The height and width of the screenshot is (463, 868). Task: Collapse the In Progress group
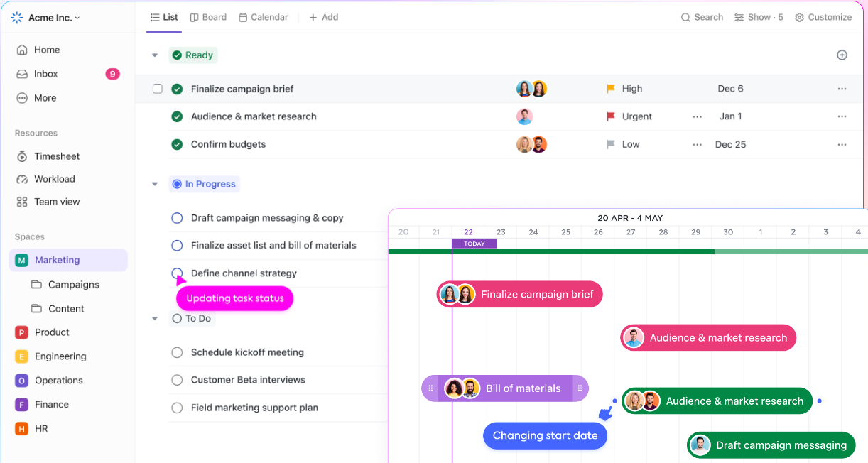[x=154, y=183]
